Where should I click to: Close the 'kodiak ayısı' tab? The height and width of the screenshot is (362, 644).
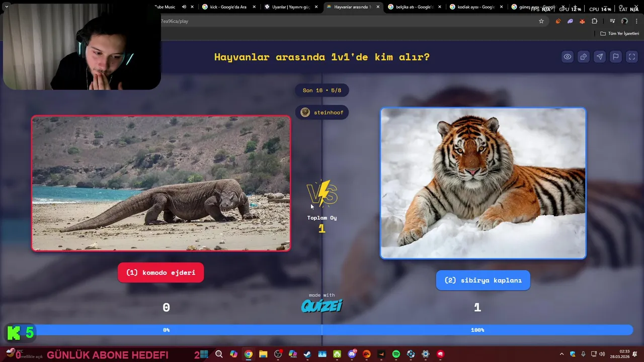tap(502, 7)
